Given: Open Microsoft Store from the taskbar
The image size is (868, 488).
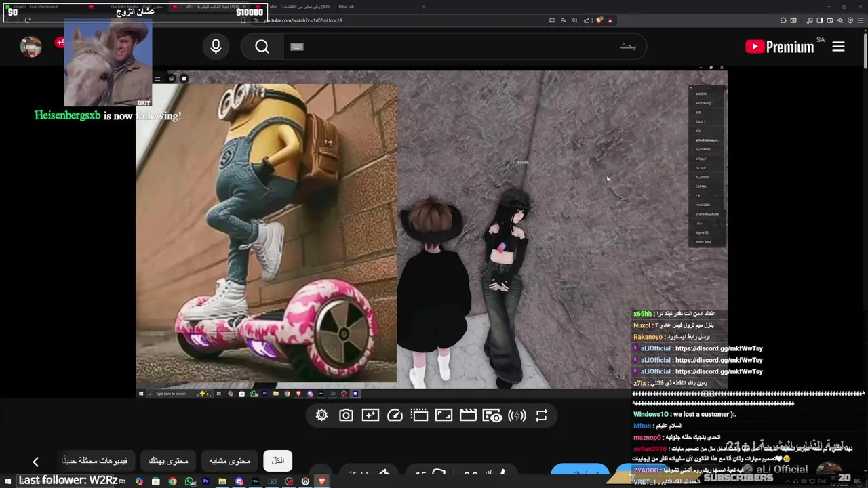Looking at the screenshot, I should pos(156,481).
